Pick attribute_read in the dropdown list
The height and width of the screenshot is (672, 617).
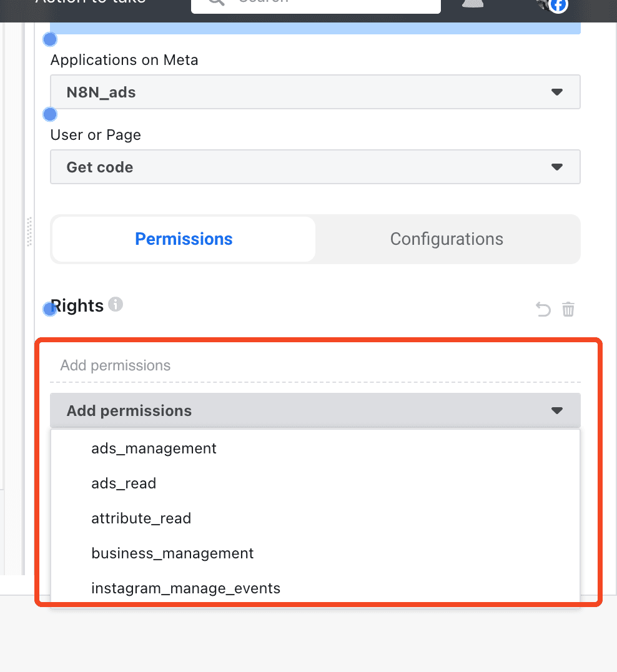tap(141, 518)
